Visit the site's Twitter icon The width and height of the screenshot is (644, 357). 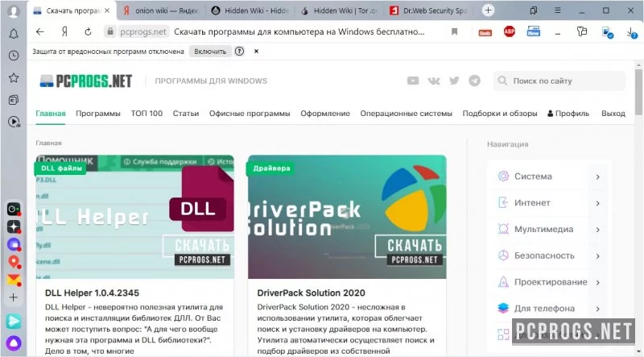[x=454, y=81]
